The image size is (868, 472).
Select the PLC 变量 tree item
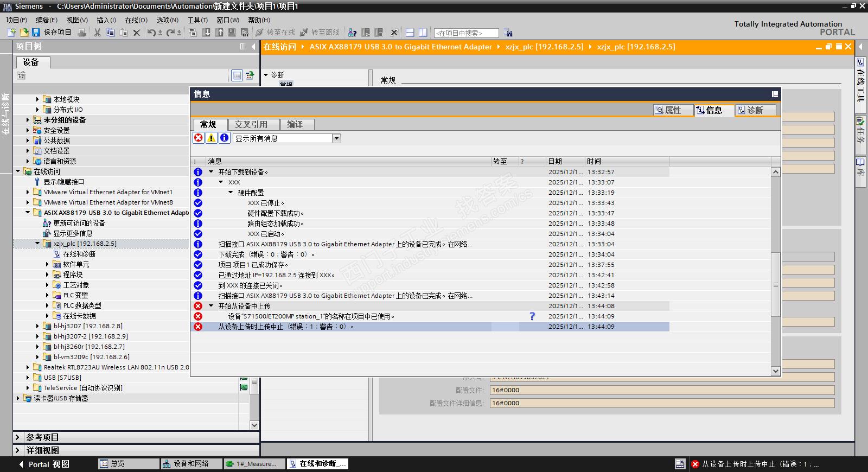coord(75,295)
